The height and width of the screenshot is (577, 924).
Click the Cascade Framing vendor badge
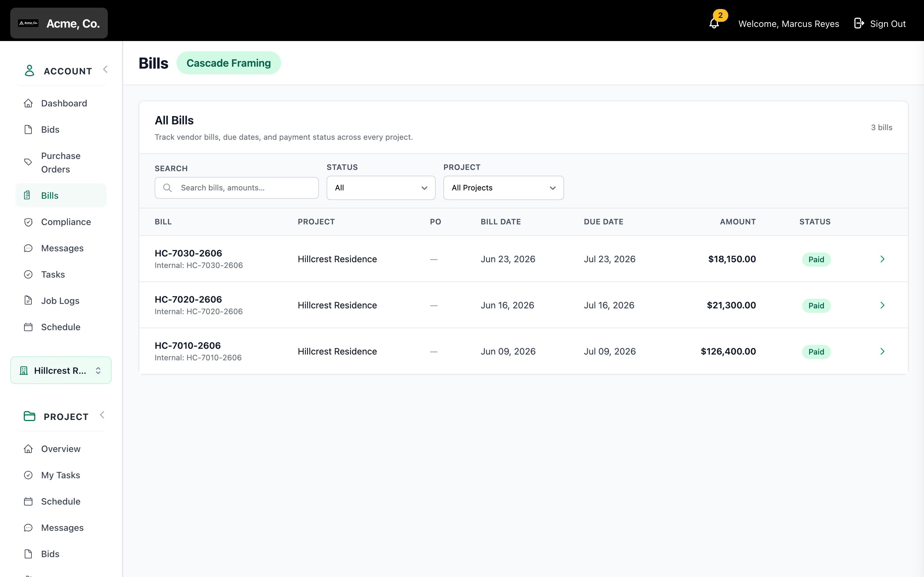tap(228, 63)
